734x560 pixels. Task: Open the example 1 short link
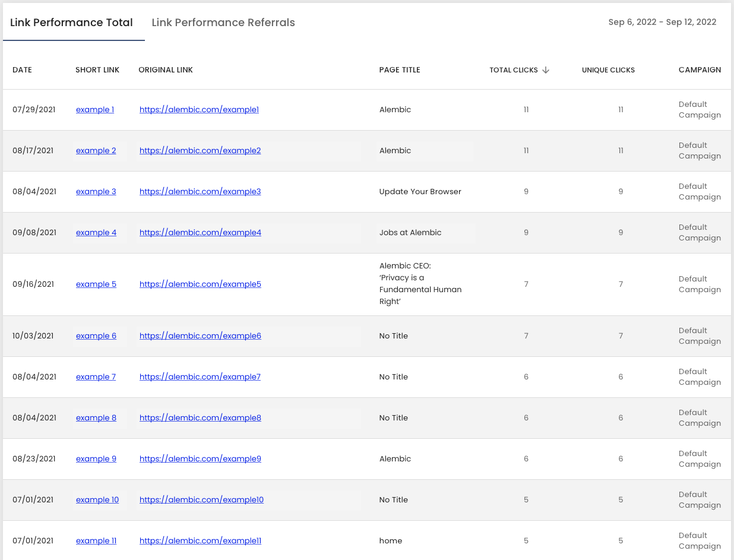pyautogui.click(x=95, y=110)
